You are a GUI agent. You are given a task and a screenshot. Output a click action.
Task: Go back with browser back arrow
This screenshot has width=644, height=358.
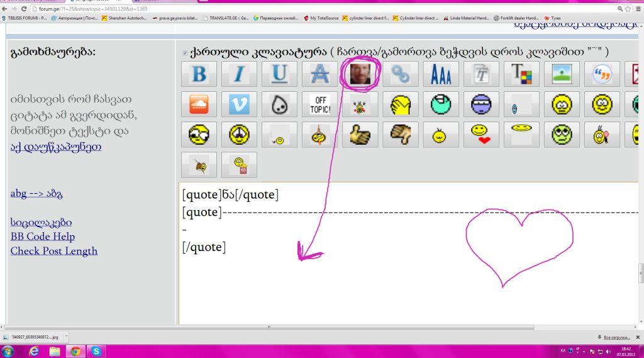pyautogui.click(x=4, y=9)
